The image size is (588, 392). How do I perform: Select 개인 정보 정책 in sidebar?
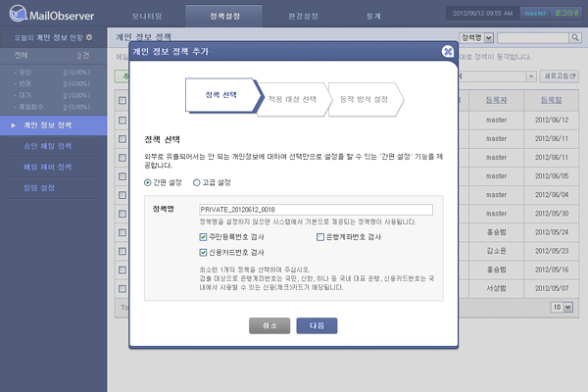[53, 125]
